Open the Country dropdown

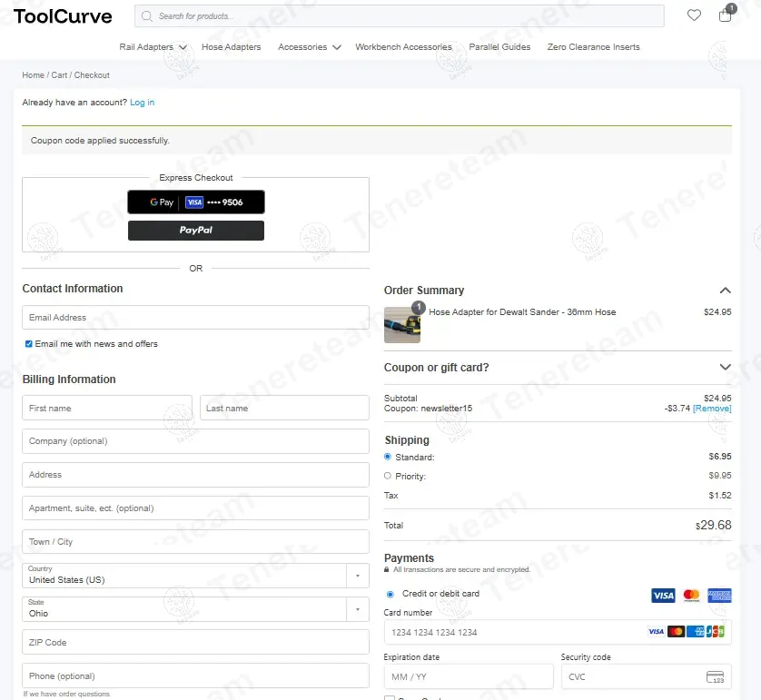click(x=195, y=576)
